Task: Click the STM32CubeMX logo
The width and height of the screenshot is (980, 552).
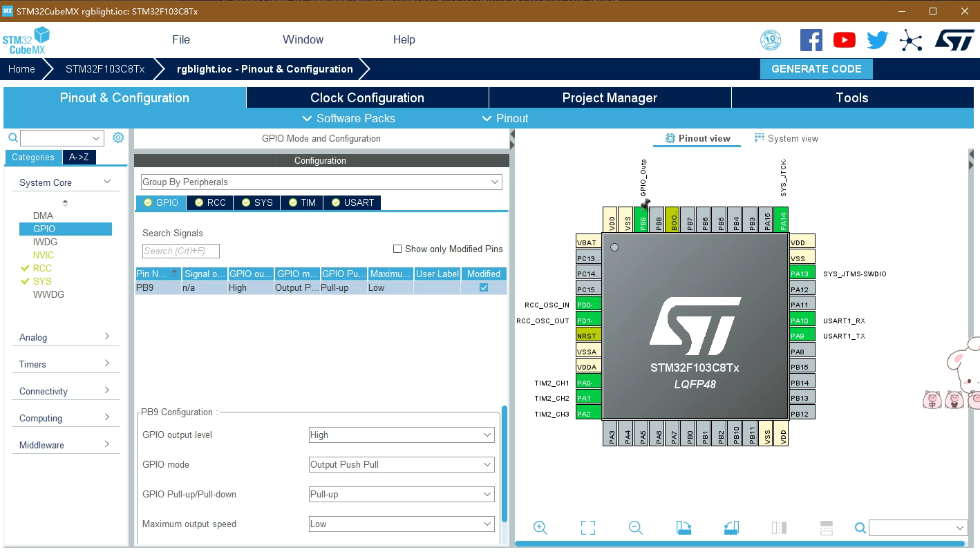Action: pos(26,40)
